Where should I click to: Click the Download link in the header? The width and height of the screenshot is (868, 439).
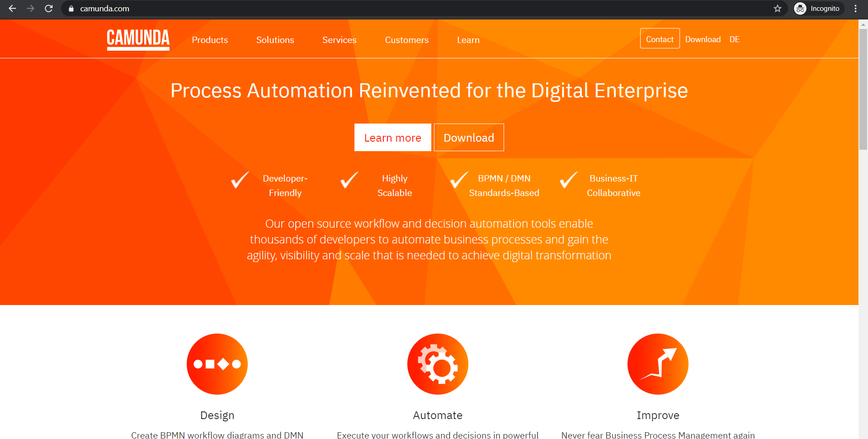point(703,39)
